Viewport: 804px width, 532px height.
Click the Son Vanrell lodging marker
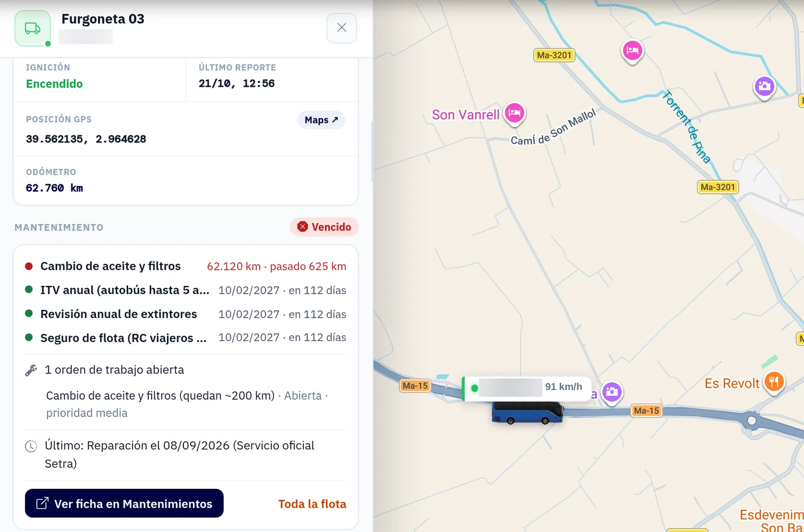tap(515, 114)
